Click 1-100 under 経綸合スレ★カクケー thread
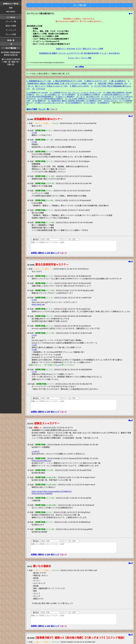Viewport: 136px width, 644px height. (x=47, y=554)
